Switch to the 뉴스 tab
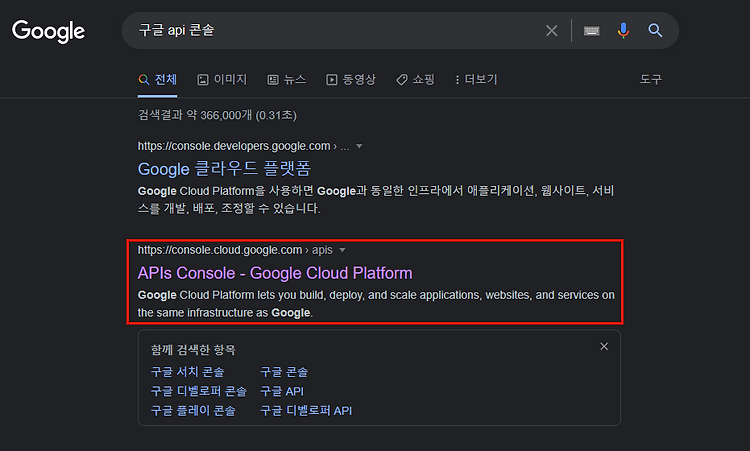750x451 pixels. (287, 79)
